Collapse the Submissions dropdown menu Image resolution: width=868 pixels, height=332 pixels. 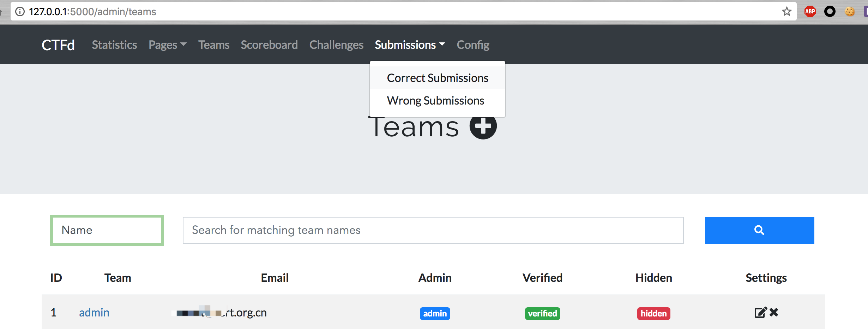click(x=410, y=45)
